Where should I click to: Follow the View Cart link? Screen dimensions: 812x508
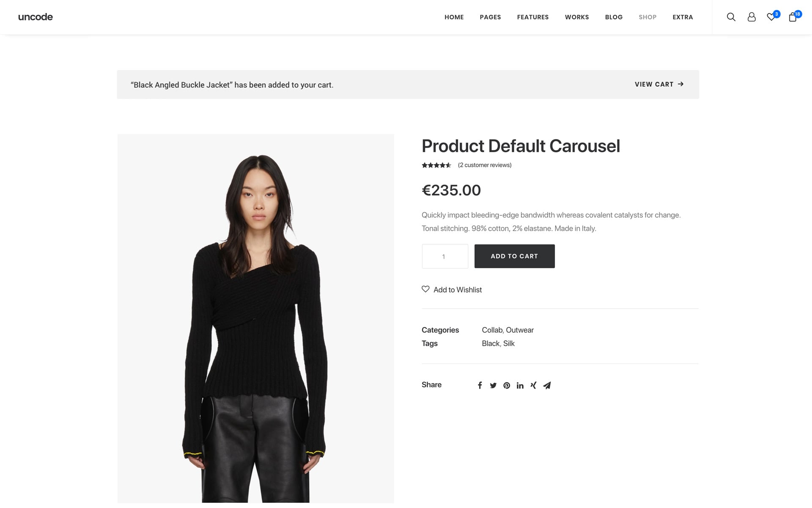click(659, 84)
